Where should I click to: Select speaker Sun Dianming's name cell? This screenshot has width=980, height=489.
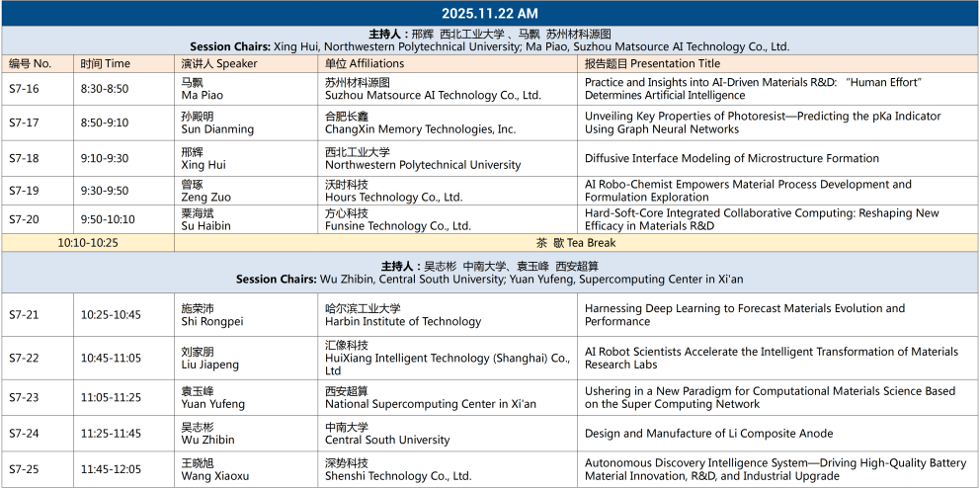(x=217, y=122)
